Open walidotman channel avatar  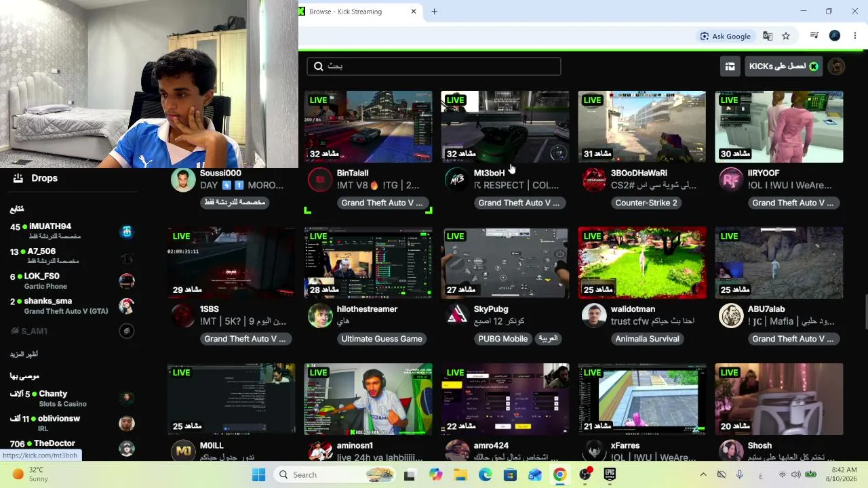click(594, 316)
